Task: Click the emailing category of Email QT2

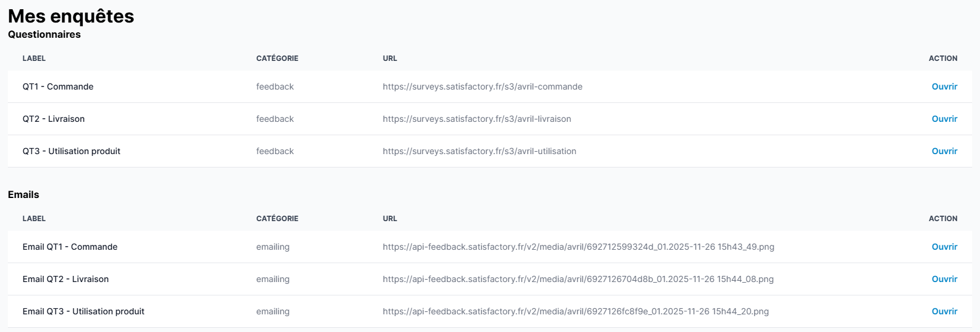Action: click(x=273, y=279)
